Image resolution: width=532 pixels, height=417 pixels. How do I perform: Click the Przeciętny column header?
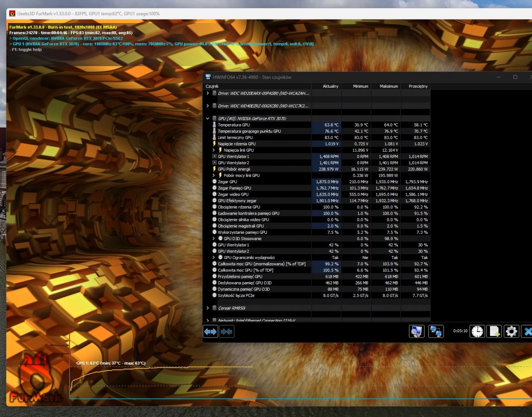[415, 86]
